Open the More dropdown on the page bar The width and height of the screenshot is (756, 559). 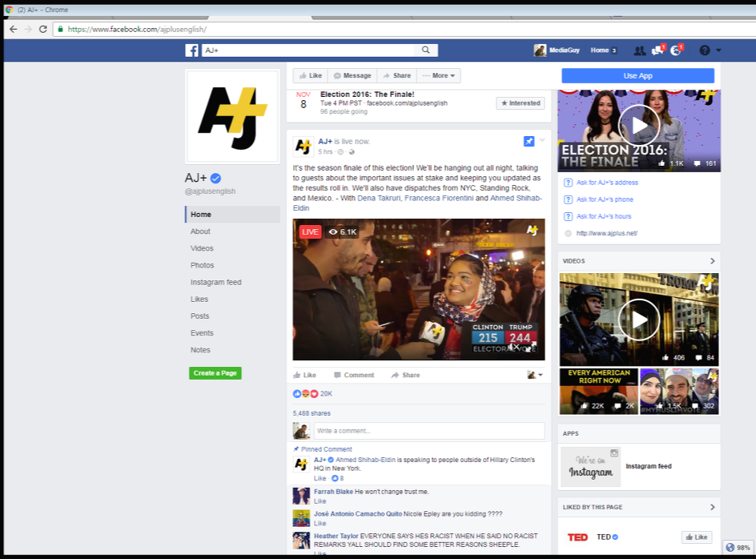pos(440,76)
